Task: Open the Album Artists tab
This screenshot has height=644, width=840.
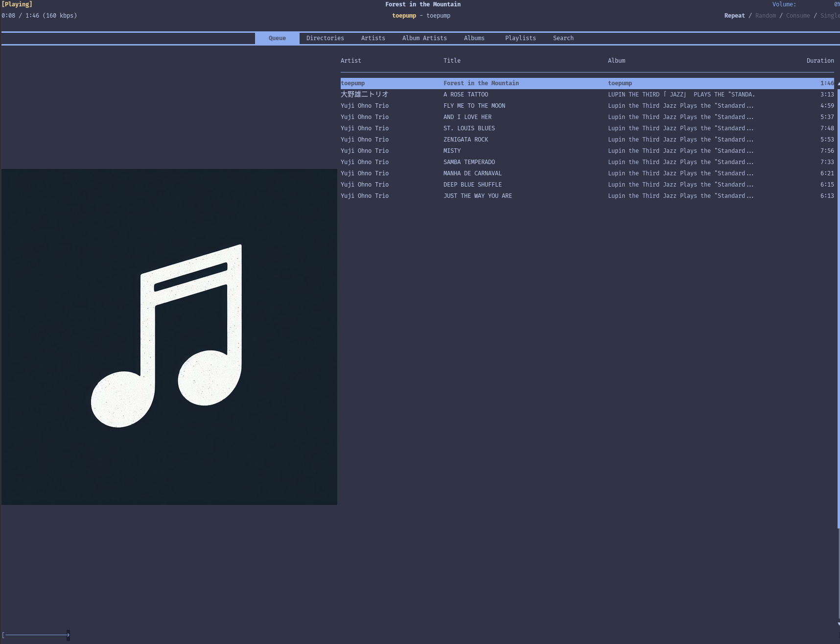Action: [x=424, y=38]
